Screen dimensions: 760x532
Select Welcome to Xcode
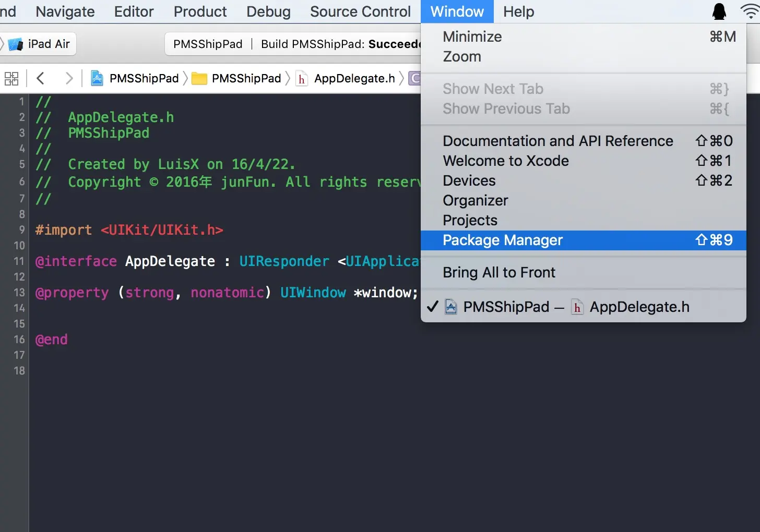coord(584,161)
